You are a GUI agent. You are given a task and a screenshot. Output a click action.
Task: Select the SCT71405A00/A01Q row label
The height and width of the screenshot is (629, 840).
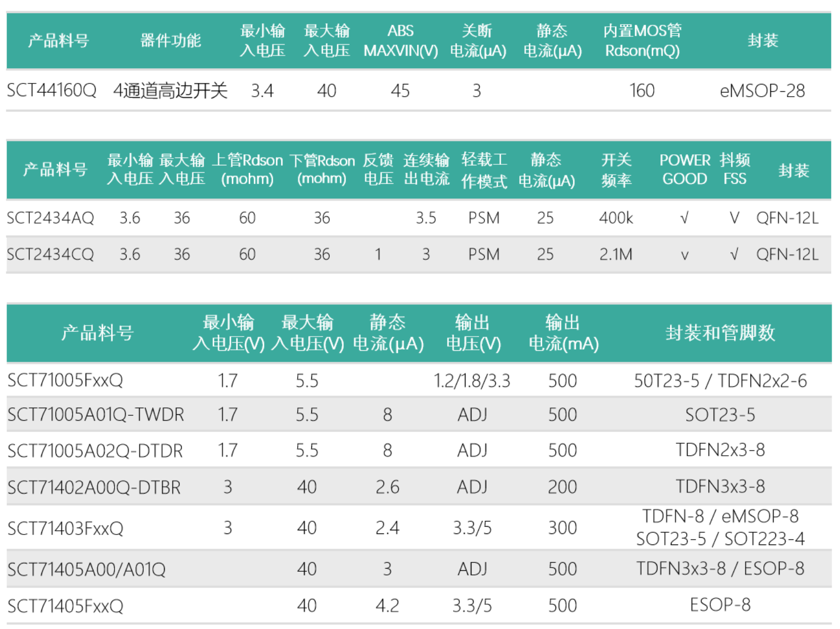click(87, 569)
